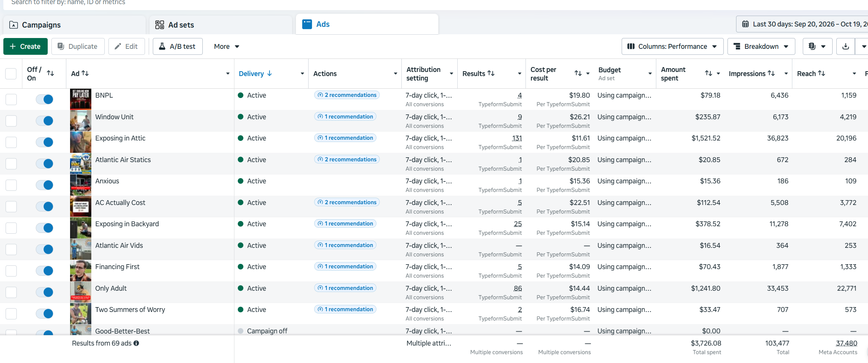868x363 pixels.
Task: Sort by the Off / On column arrows
Action: point(50,73)
